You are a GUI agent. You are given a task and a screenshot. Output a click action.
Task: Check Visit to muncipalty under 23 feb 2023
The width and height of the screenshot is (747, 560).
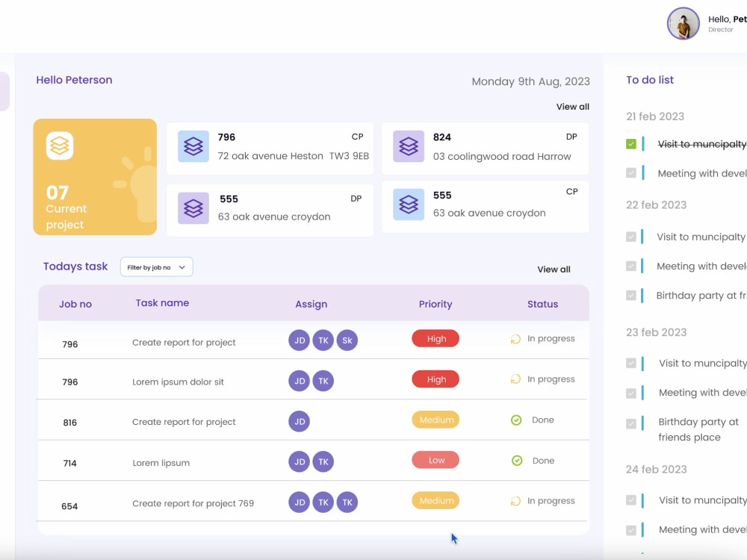631,364
